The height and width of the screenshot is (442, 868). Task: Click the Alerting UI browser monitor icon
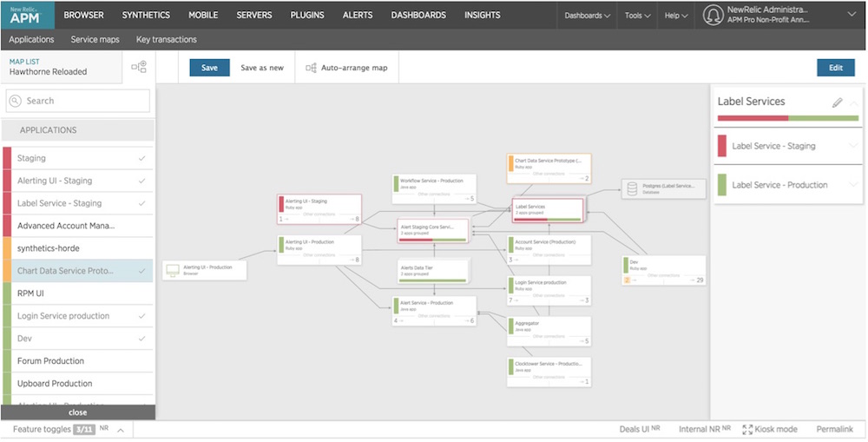tap(173, 270)
